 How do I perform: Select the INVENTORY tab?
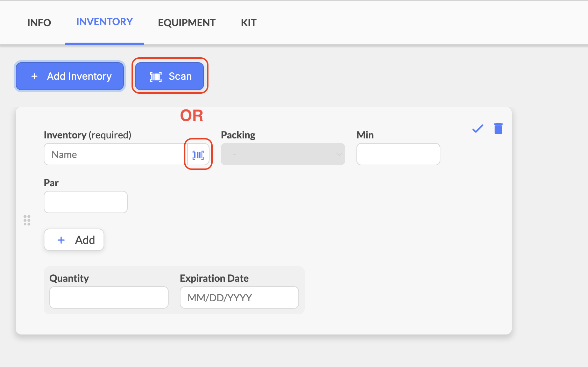tap(105, 22)
